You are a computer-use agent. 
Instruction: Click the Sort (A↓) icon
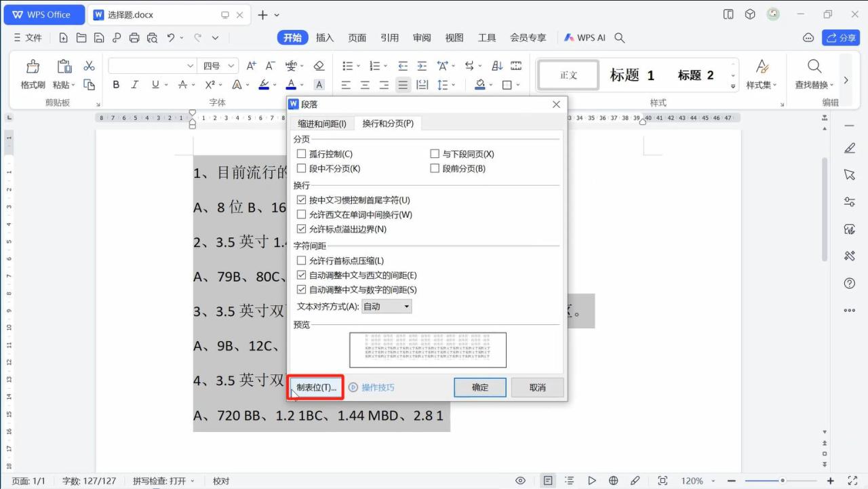point(497,66)
